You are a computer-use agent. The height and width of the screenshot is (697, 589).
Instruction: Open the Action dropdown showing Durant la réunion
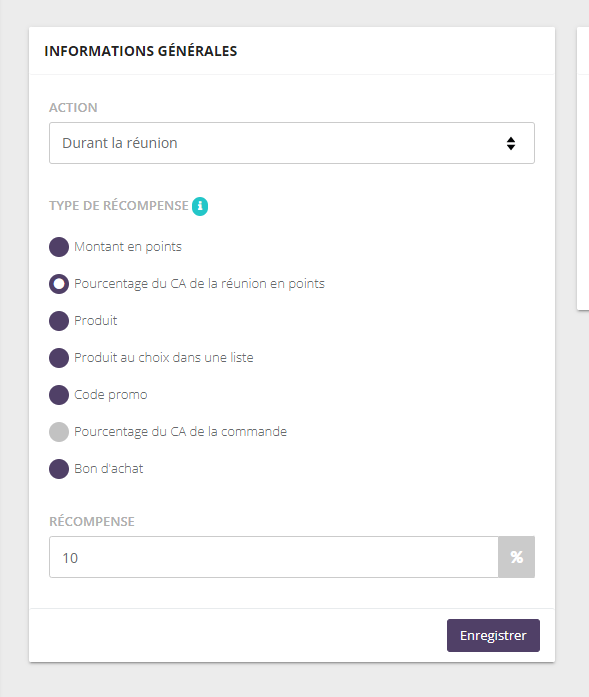[x=292, y=143]
